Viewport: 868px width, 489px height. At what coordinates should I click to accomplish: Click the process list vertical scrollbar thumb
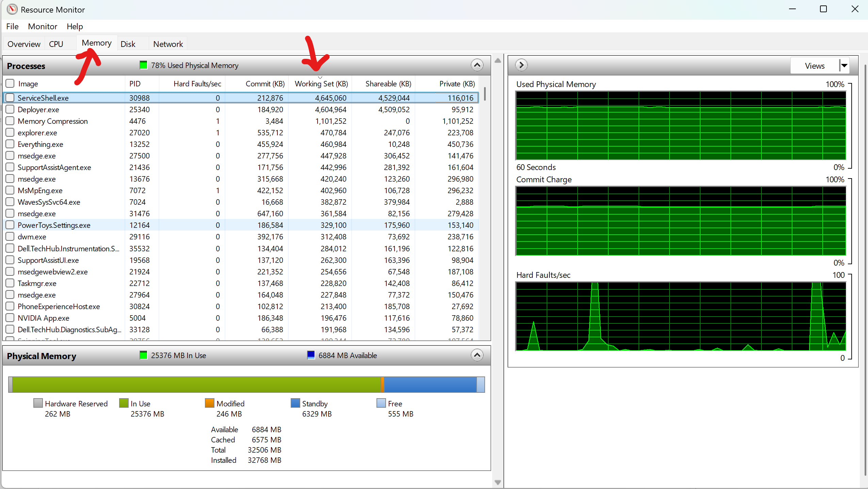point(485,94)
